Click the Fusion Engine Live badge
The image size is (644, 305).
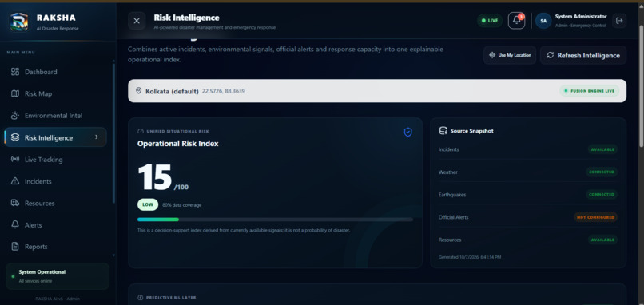point(590,91)
